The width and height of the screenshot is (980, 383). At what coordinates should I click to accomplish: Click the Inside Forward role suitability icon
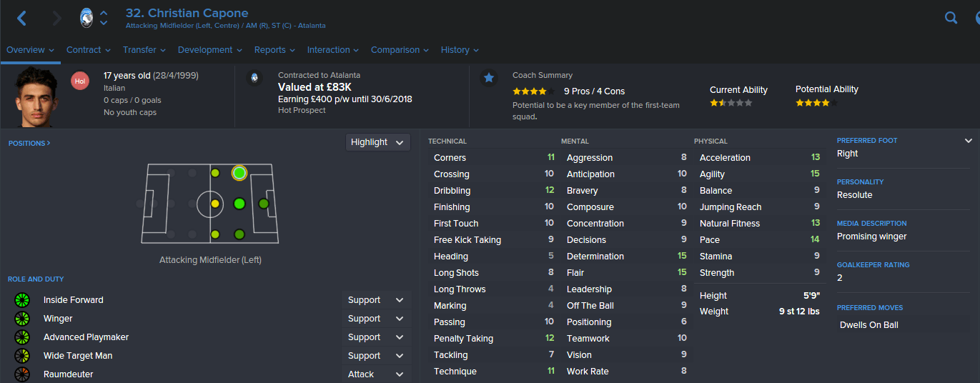tap(21, 300)
